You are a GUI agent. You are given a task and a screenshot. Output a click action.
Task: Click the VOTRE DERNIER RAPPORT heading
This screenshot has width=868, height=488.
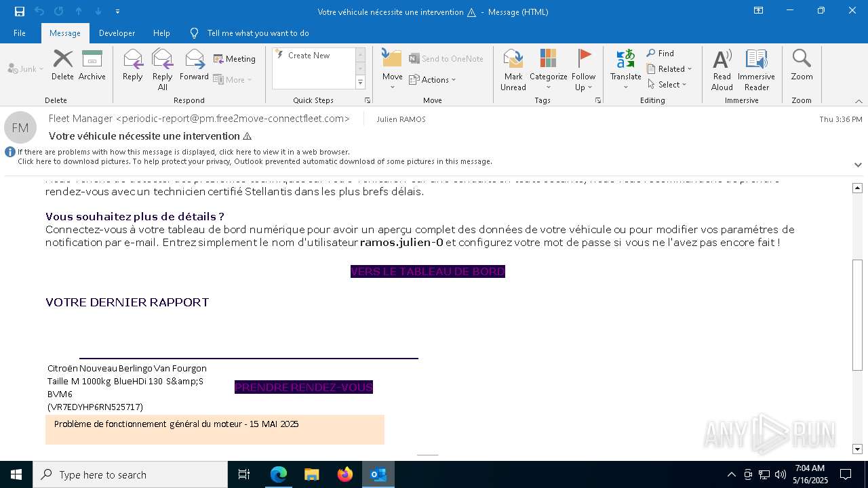tap(127, 302)
